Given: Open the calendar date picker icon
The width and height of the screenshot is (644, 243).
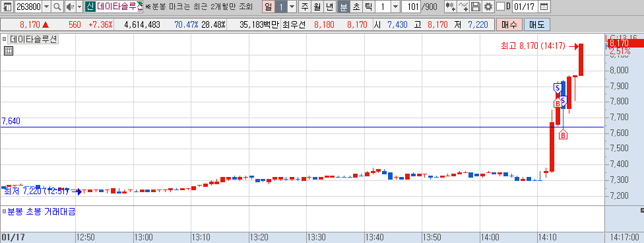Looking at the screenshot, I should click(x=544, y=7).
